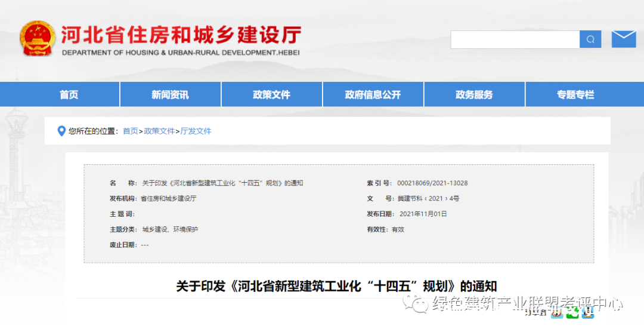Click the 厅发文件 breadcrumb link

pos(196,131)
